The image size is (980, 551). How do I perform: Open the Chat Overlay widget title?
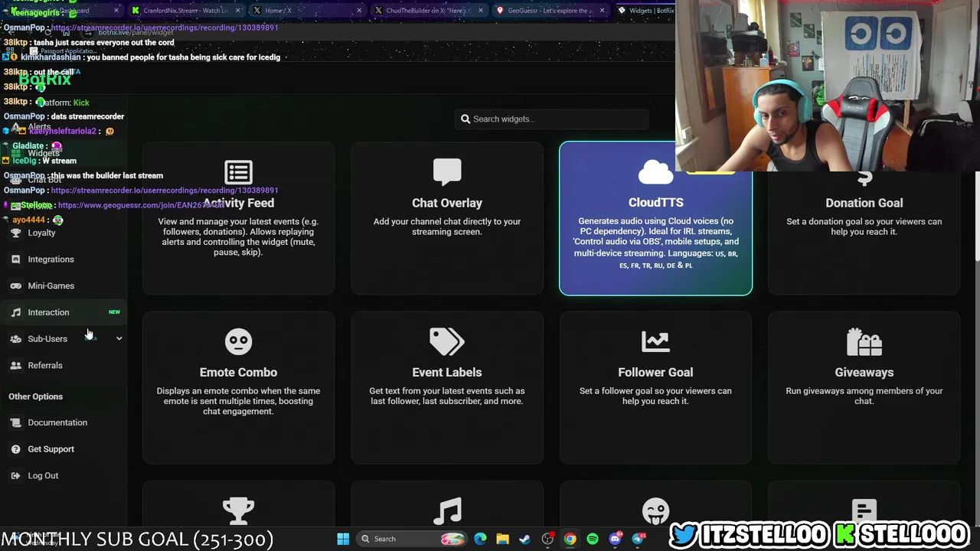(x=447, y=203)
